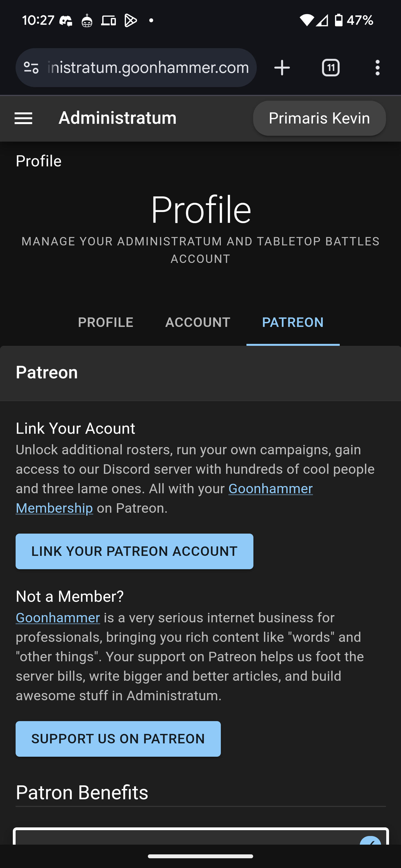Tap the Discord notification icon in status bar
Screen dimensions: 401x868
[66, 21]
